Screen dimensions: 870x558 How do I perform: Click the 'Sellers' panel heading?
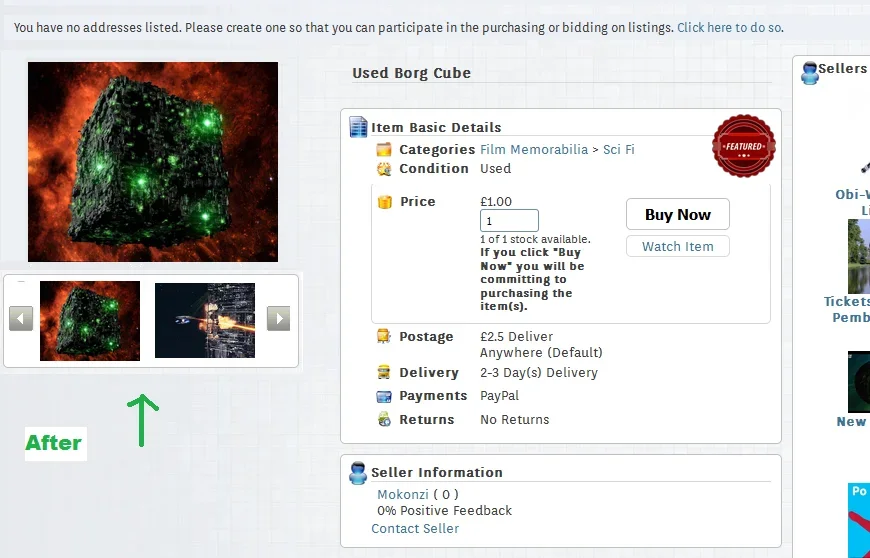click(842, 68)
